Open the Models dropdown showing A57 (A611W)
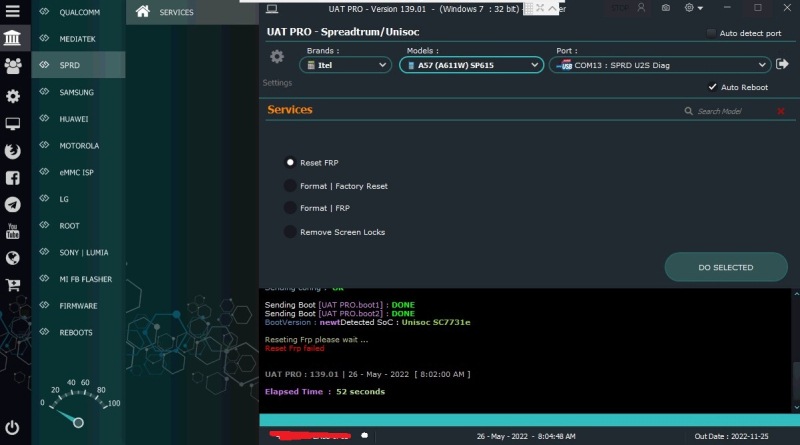800x445 pixels. [x=471, y=65]
